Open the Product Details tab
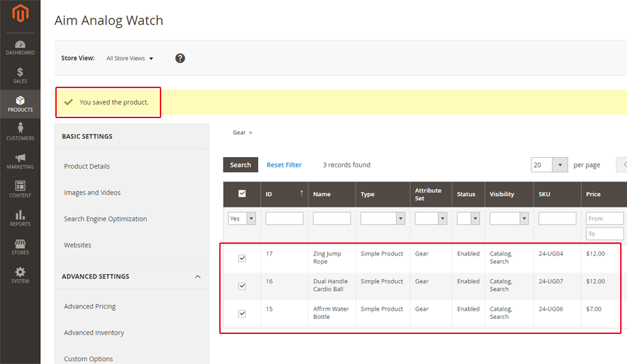This screenshot has height=364, width=627. (87, 166)
